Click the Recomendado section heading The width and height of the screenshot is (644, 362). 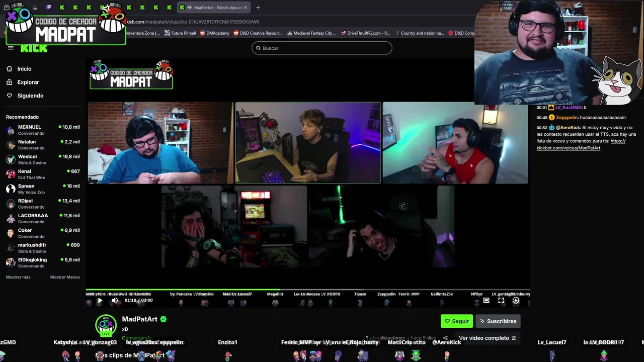pos(22,117)
